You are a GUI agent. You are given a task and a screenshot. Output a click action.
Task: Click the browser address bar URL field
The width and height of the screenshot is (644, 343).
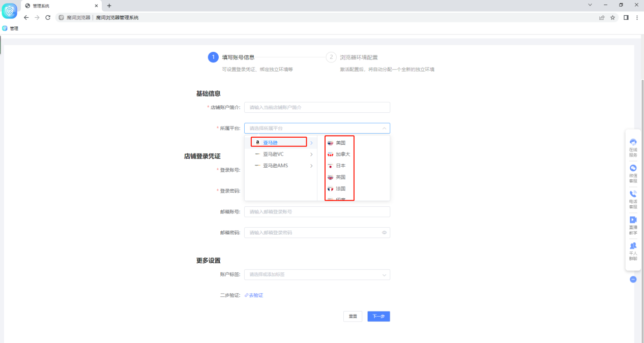pyautogui.click(x=326, y=17)
